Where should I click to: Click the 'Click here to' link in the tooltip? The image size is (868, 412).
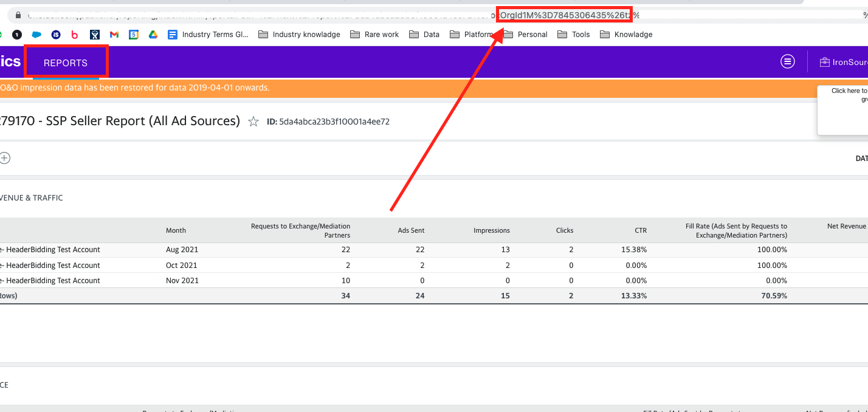click(x=849, y=91)
